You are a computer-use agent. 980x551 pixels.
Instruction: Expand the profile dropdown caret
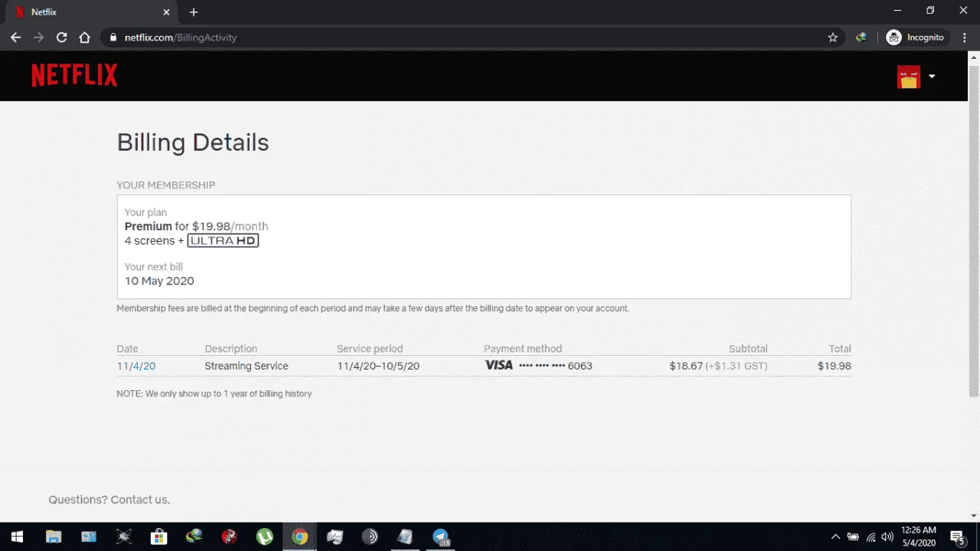(932, 77)
